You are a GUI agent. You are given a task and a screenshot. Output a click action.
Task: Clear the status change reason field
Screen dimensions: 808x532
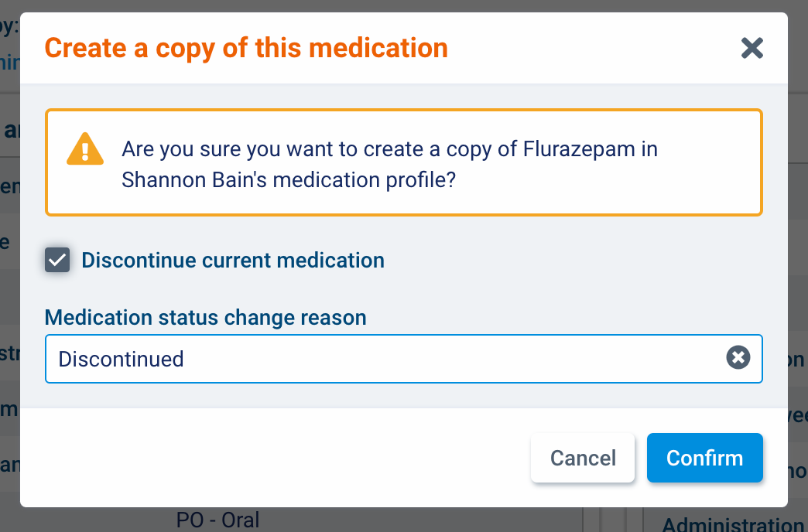[x=738, y=358]
